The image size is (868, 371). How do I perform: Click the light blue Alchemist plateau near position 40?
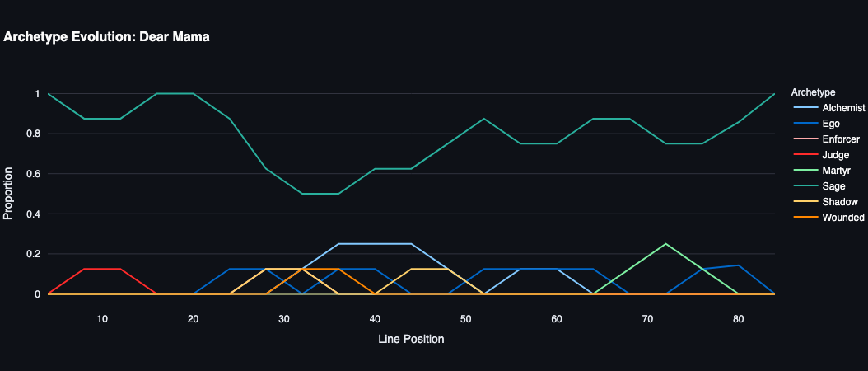tap(375, 244)
